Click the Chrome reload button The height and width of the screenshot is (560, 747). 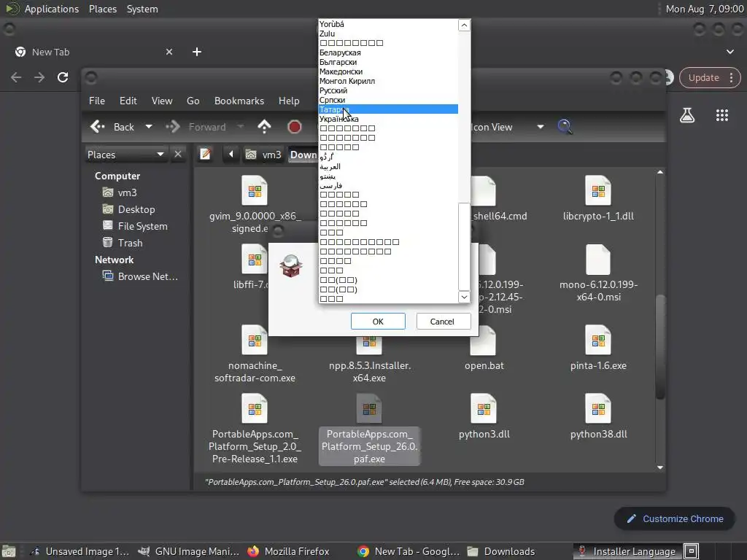(63, 77)
